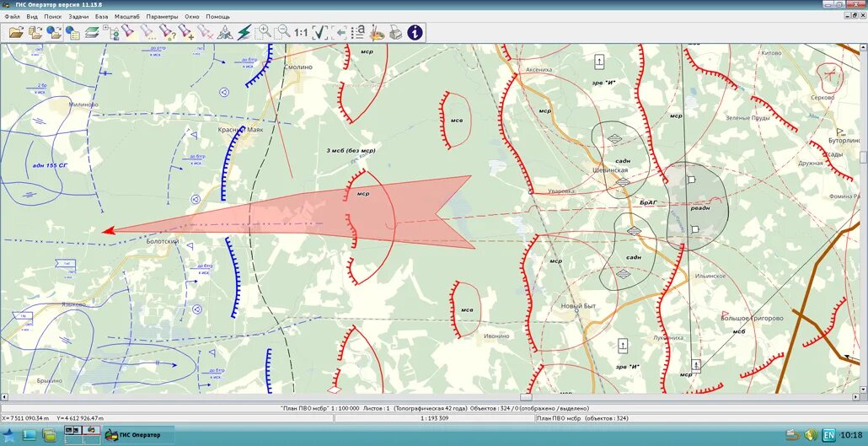Open the Масштаб menu
The height and width of the screenshot is (446, 868).
(127, 17)
